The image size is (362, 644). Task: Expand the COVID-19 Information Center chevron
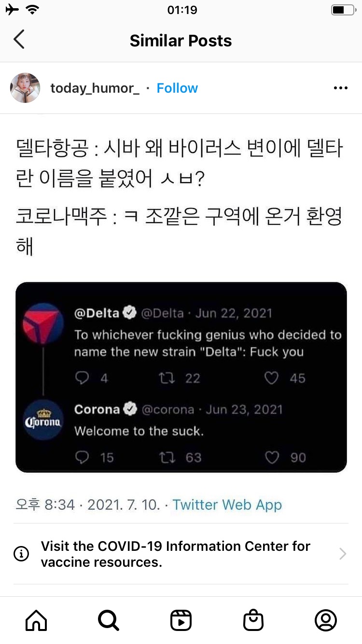coord(343,554)
